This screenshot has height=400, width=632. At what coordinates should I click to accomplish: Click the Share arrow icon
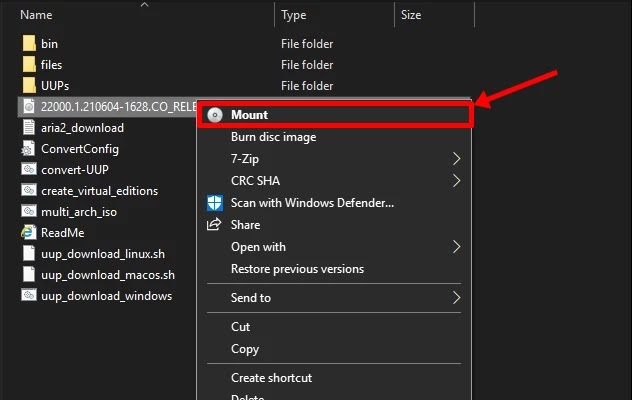[214, 224]
